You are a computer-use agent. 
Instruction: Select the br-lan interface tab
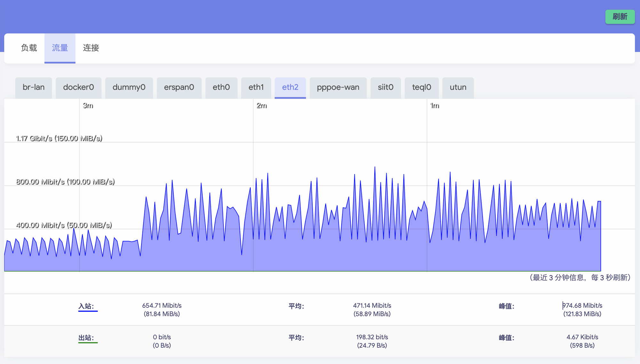click(x=33, y=87)
